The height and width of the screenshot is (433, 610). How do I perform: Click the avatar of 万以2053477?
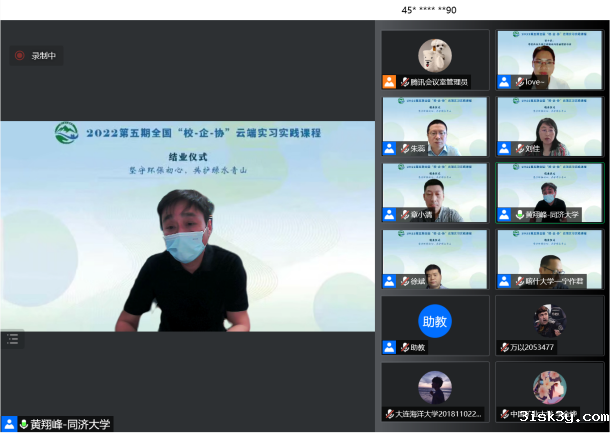click(549, 320)
